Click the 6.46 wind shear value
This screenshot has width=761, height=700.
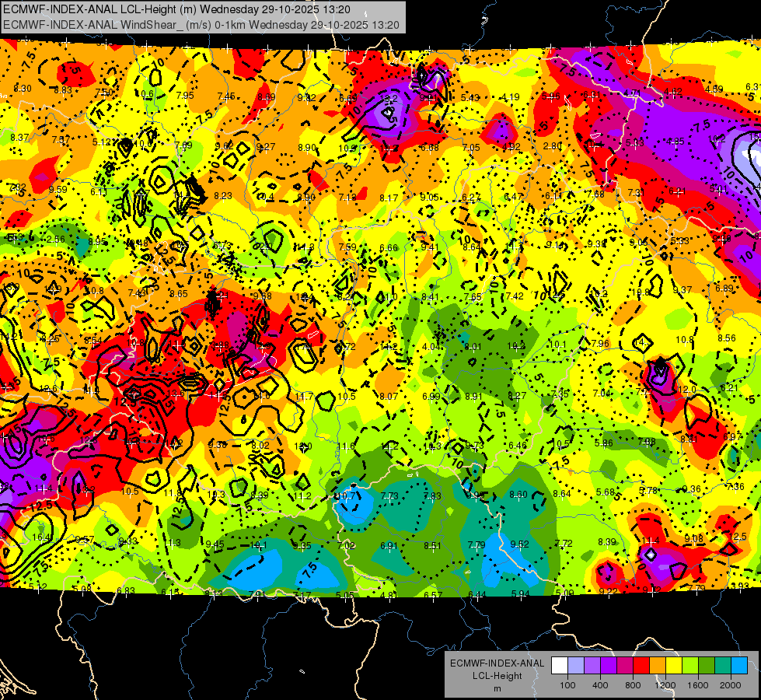point(518,446)
